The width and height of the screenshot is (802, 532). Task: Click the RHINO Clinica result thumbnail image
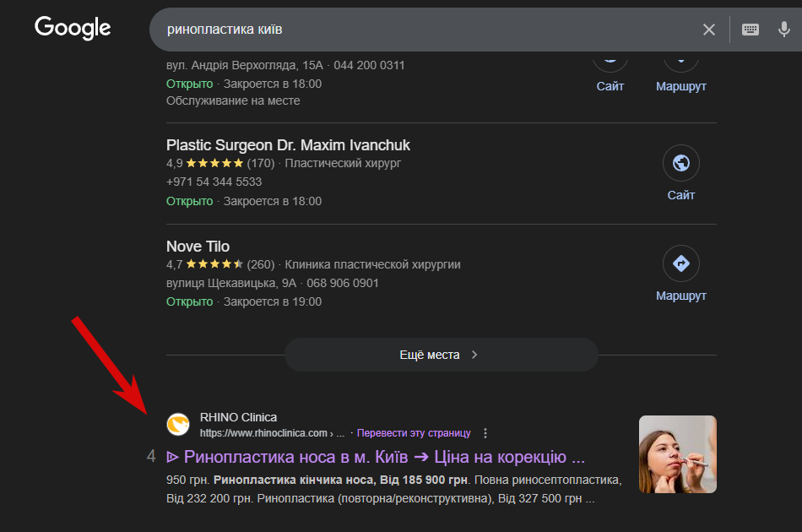pos(677,454)
